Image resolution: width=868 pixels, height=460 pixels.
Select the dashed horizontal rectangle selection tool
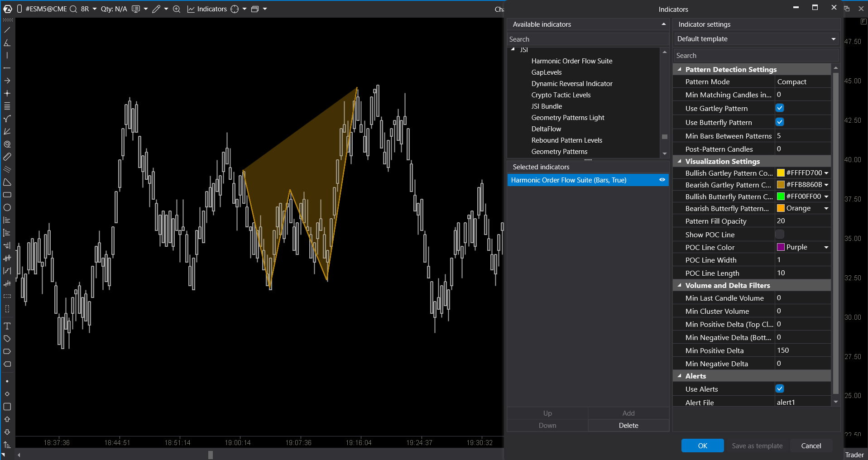pyautogui.click(x=7, y=296)
